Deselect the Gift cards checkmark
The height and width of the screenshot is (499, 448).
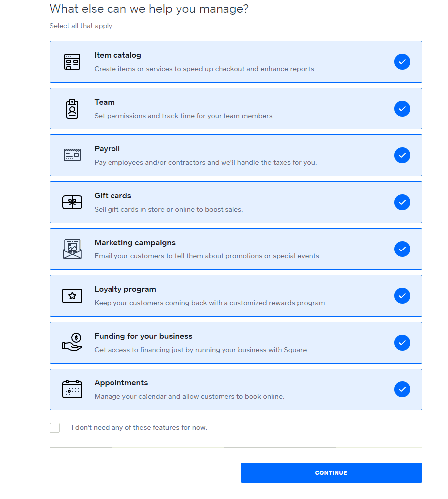coord(402,202)
